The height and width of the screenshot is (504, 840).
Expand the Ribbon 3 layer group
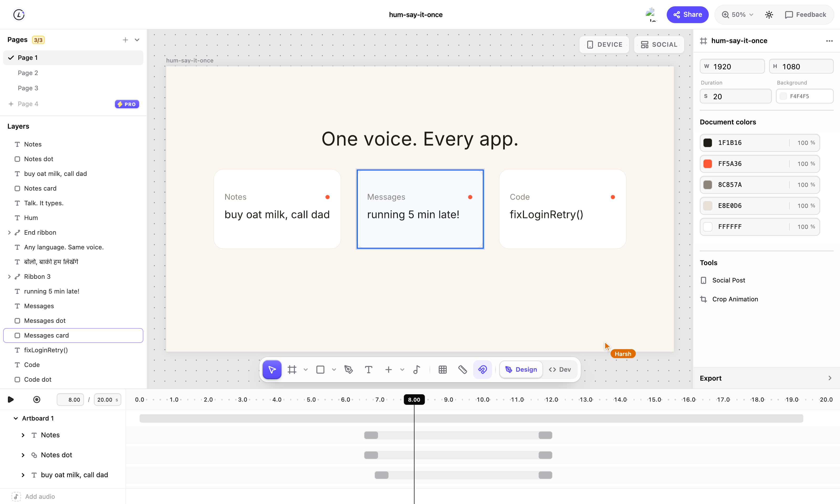click(x=9, y=276)
